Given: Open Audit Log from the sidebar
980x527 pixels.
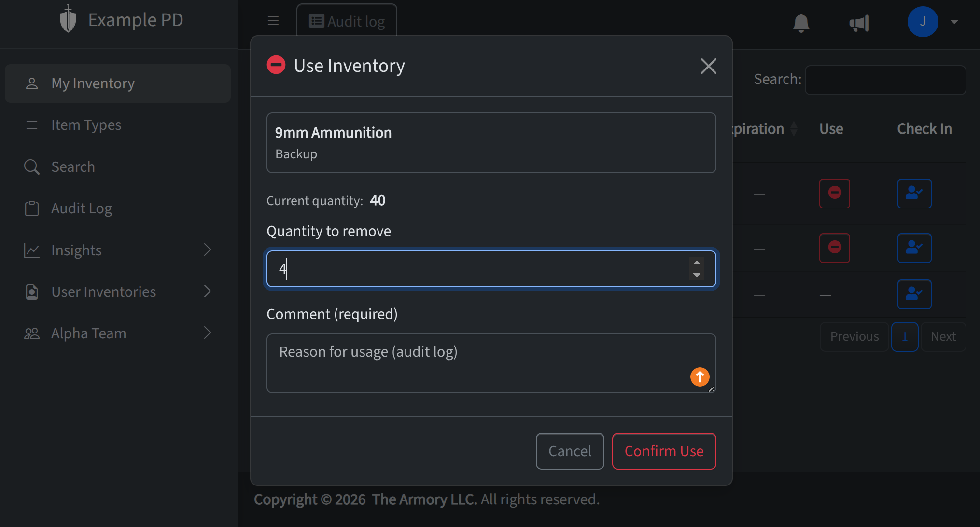Looking at the screenshot, I should pos(81,208).
